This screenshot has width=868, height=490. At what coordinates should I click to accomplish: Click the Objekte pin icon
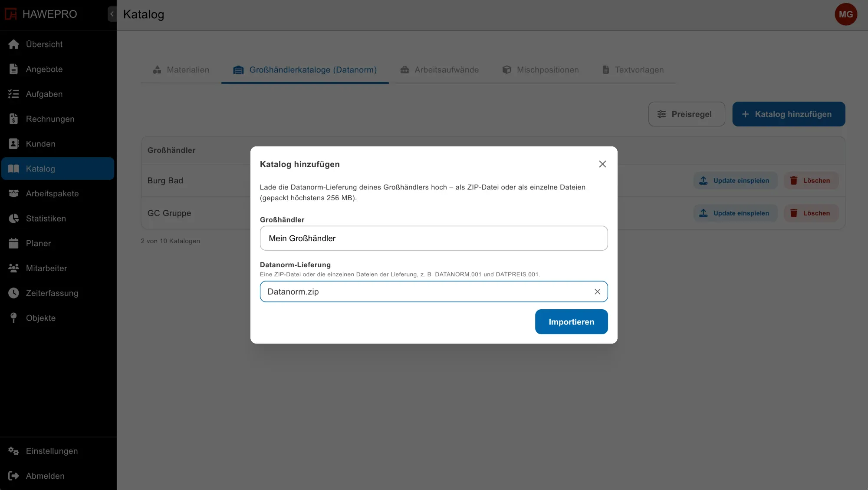(x=14, y=318)
